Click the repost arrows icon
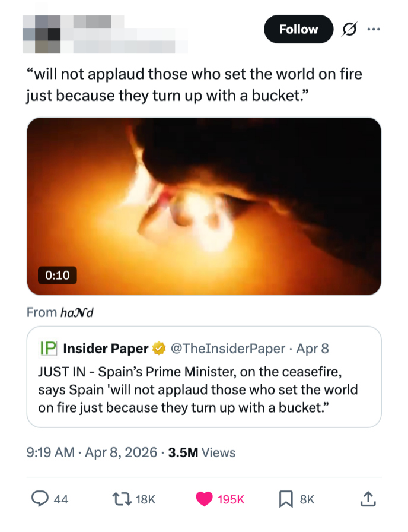The image size is (408, 532). [120, 499]
